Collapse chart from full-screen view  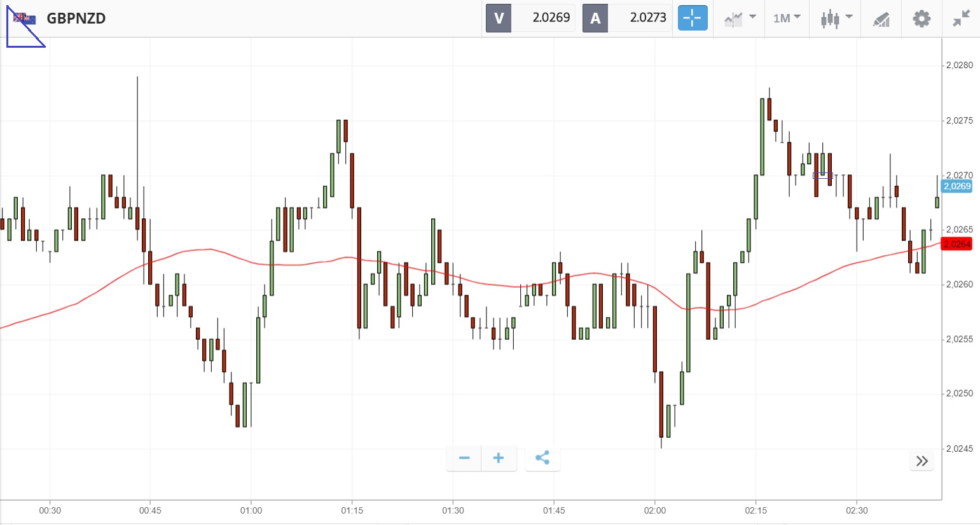tap(961, 18)
